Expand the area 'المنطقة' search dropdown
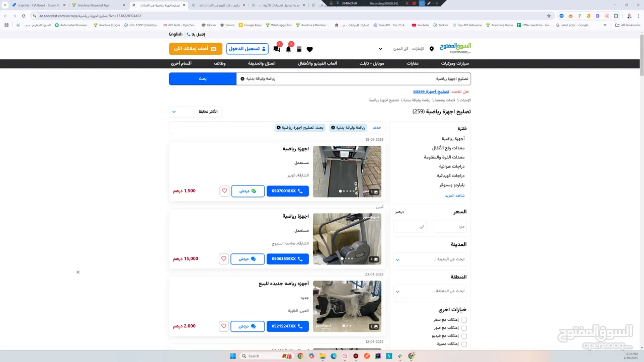Viewport: 644px width, 362px height. point(430,291)
